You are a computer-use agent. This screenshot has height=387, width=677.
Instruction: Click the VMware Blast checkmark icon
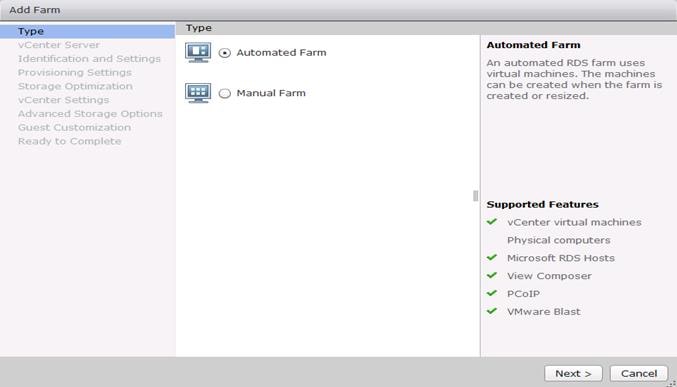click(x=492, y=311)
